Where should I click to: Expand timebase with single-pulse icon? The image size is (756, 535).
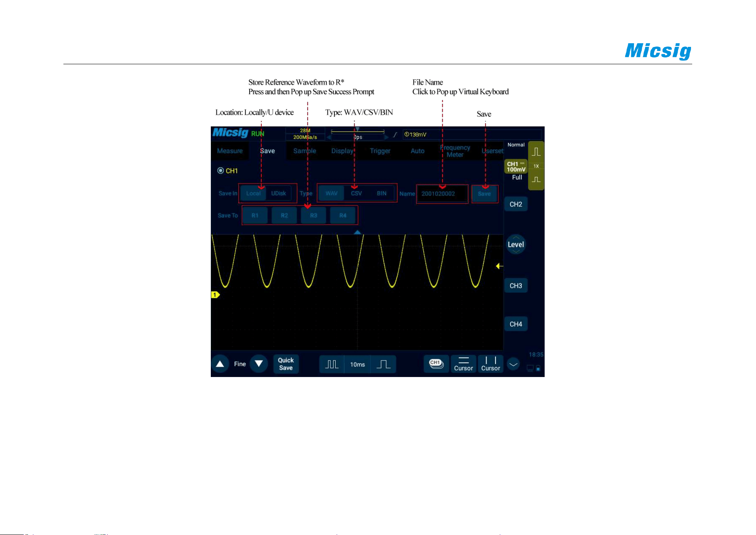pyautogui.click(x=383, y=364)
